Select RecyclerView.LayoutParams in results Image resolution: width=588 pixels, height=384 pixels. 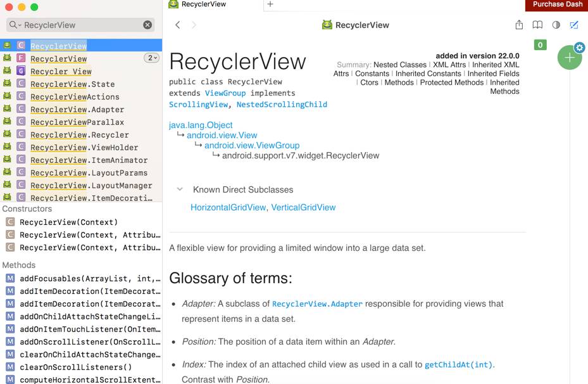[x=81, y=172]
